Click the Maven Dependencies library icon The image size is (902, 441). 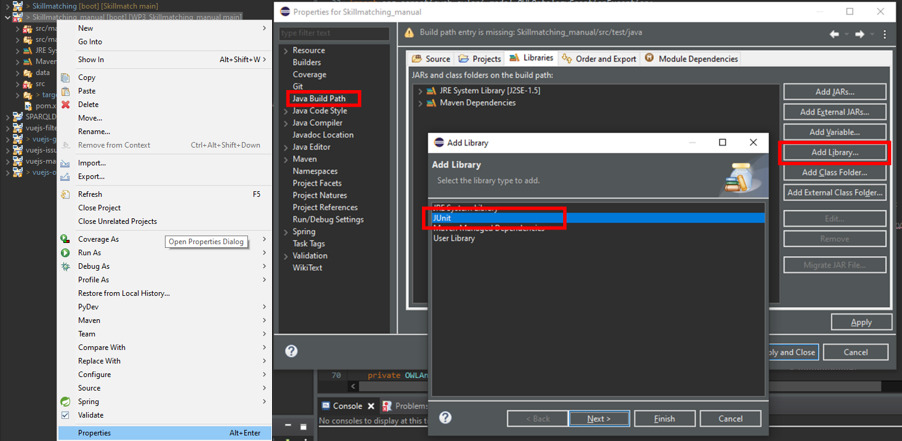coord(431,103)
